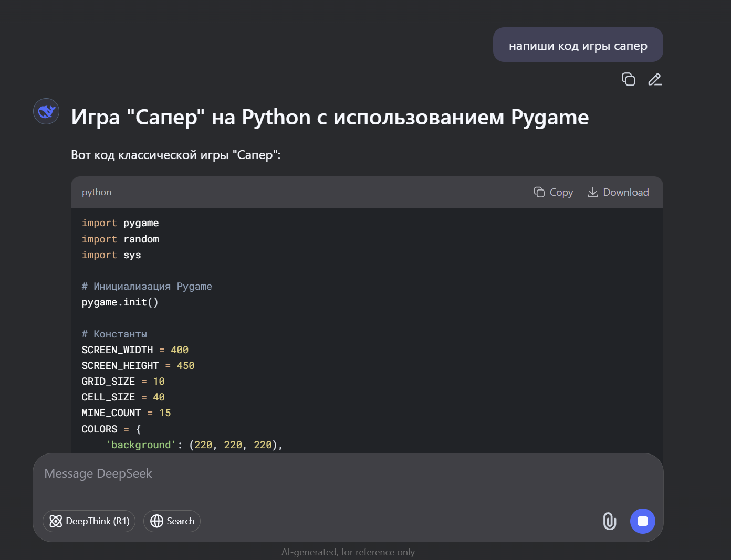Click the comment '# Константы'
Image resolution: width=731 pixels, height=560 pixels.
[x=114, y=334]
